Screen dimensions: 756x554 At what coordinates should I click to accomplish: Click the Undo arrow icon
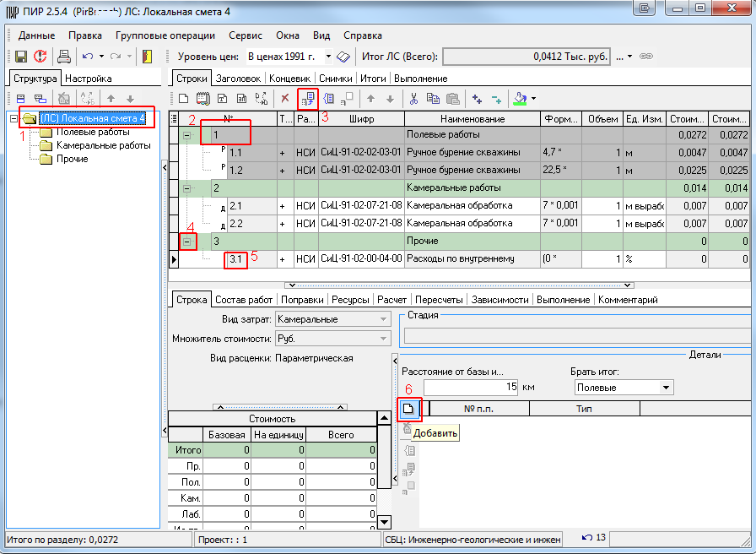tap(87, 57)
